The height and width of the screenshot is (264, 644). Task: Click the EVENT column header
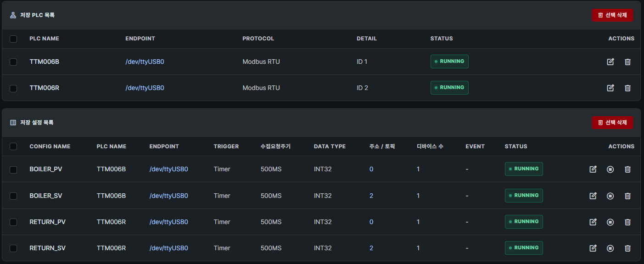point(475,146)
